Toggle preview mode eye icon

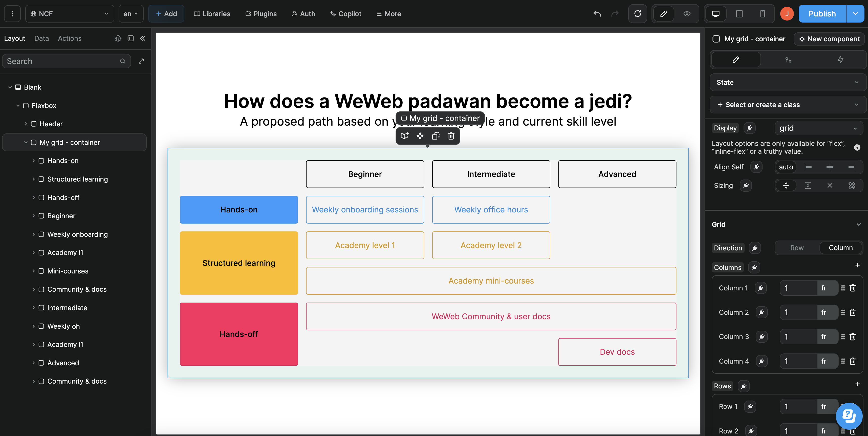point(687,14)
